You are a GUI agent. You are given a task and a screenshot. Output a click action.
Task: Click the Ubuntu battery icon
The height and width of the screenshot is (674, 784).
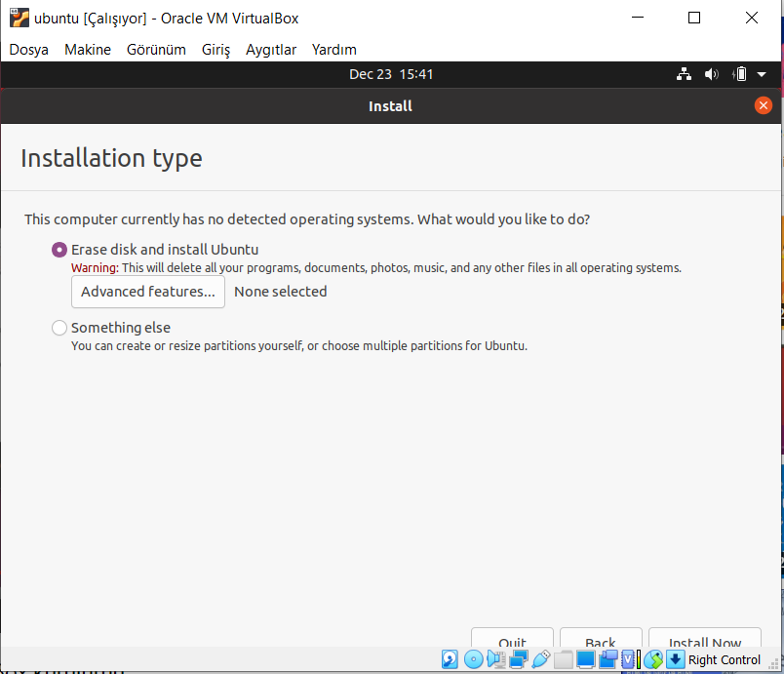pyautogui.click(x=739, y=74)
